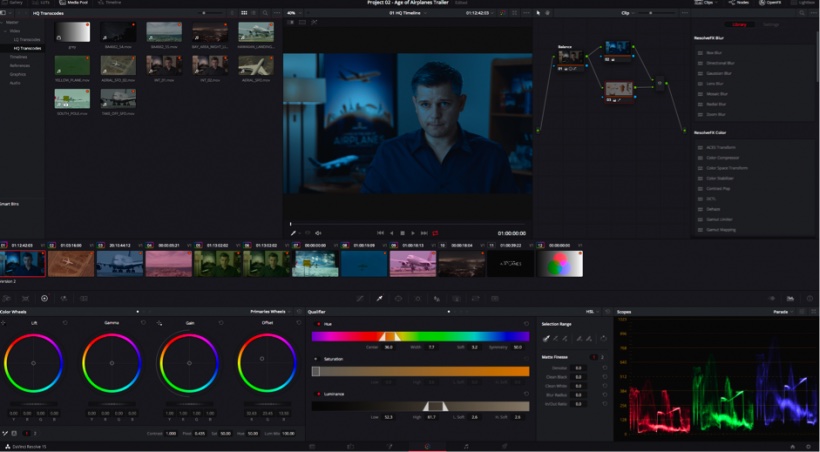Select the LQ Transcodes bin
The image size is (820, 452).
coord(27,40)
